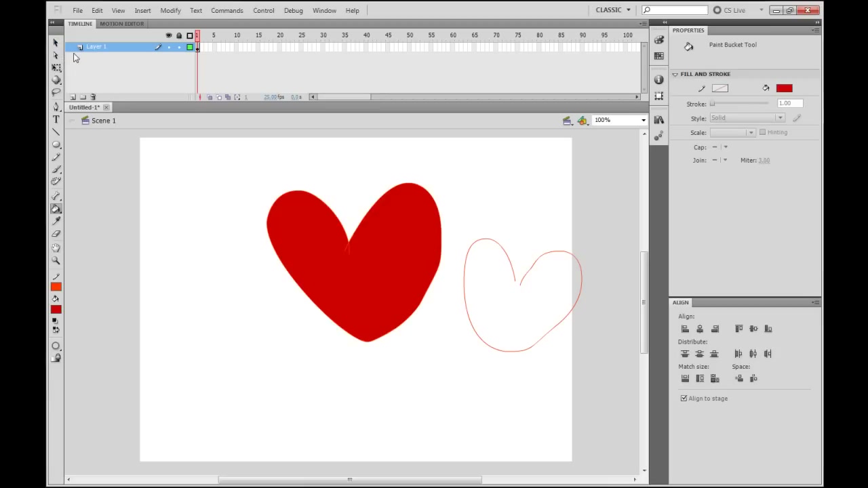868x488 pixels.
Task: Select the Brush tool
Action: tap(56, 168)
